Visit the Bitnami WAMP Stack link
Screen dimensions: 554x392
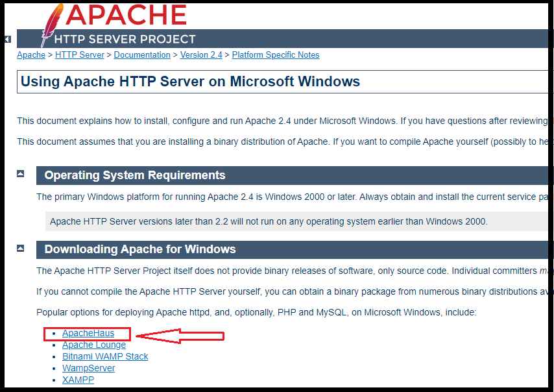coord(105,356)
